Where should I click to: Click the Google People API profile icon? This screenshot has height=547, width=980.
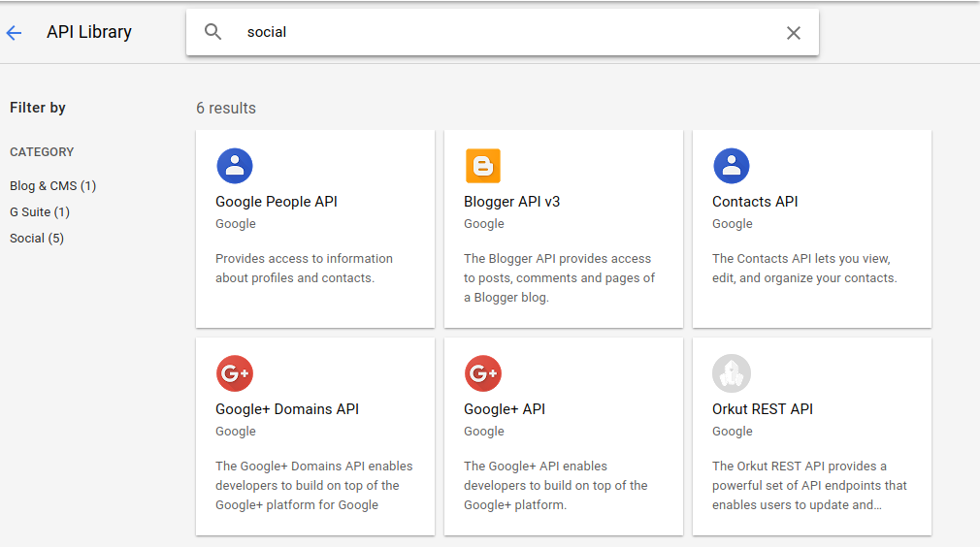pos(235,166)
